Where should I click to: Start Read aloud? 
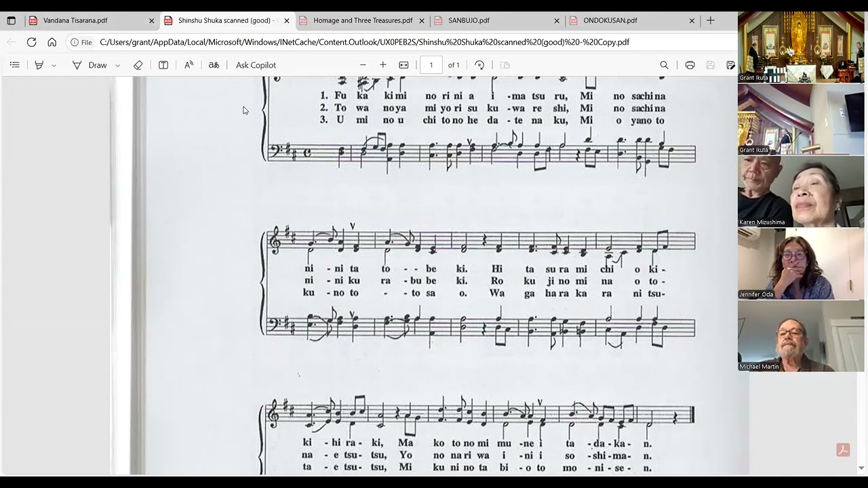coord(189,65)
